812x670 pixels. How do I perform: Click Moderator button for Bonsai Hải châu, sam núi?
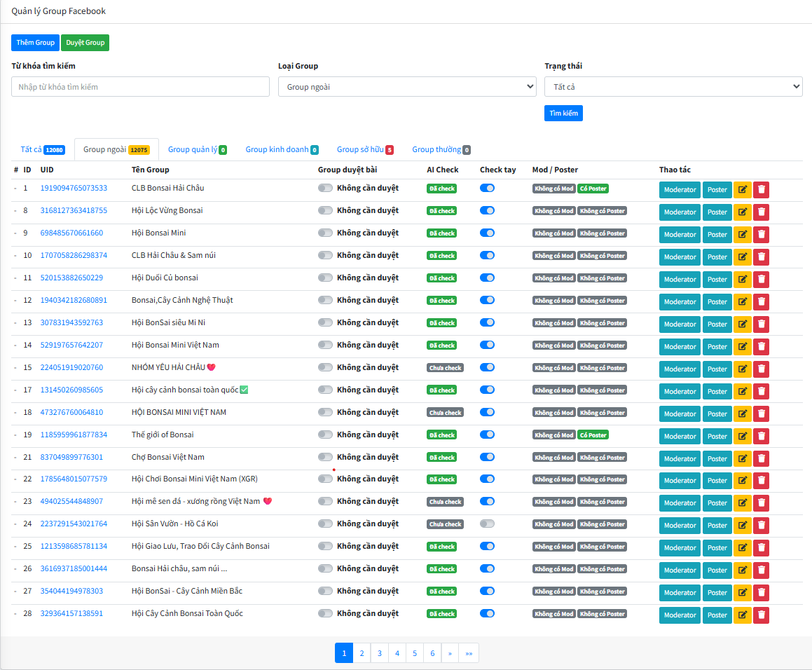(680, 570)
